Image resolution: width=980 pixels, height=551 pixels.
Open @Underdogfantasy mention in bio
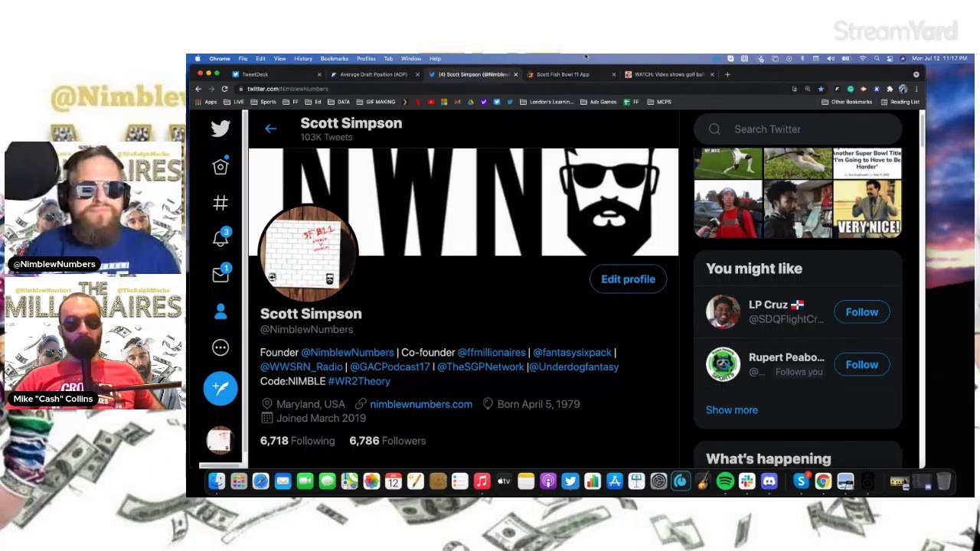(574, 367)
